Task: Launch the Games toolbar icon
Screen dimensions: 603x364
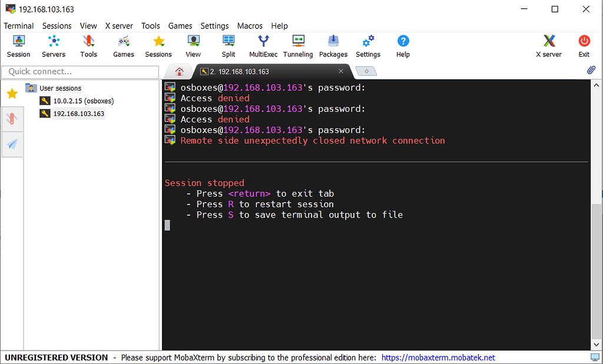Action: (x=124, y=46)
